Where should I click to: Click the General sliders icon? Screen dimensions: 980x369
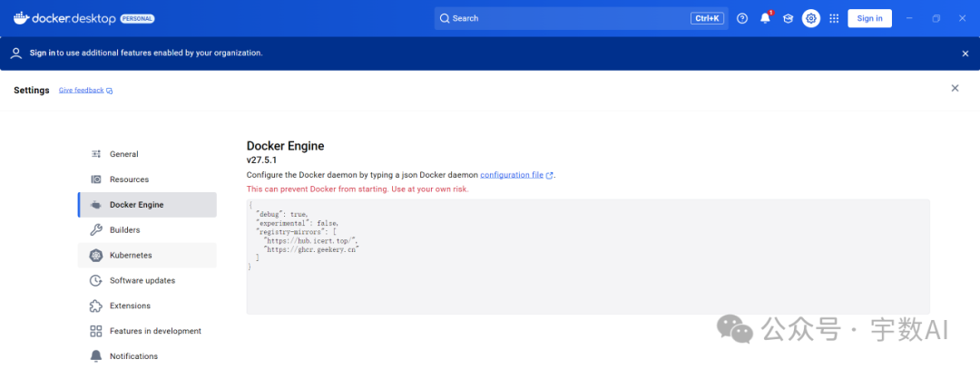pyautogui.click(x=96, y=154)
